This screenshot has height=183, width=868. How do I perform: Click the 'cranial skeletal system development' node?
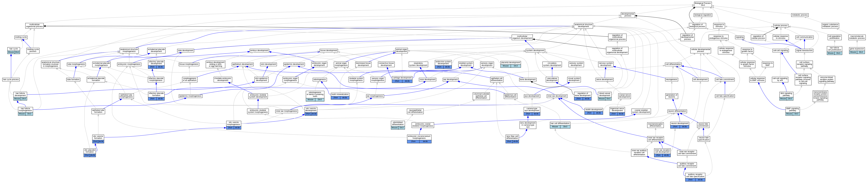(641, 111)
